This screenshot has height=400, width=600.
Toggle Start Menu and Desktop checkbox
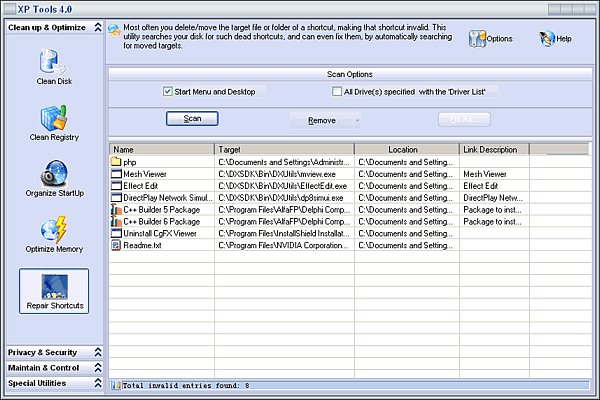[167, 91]
